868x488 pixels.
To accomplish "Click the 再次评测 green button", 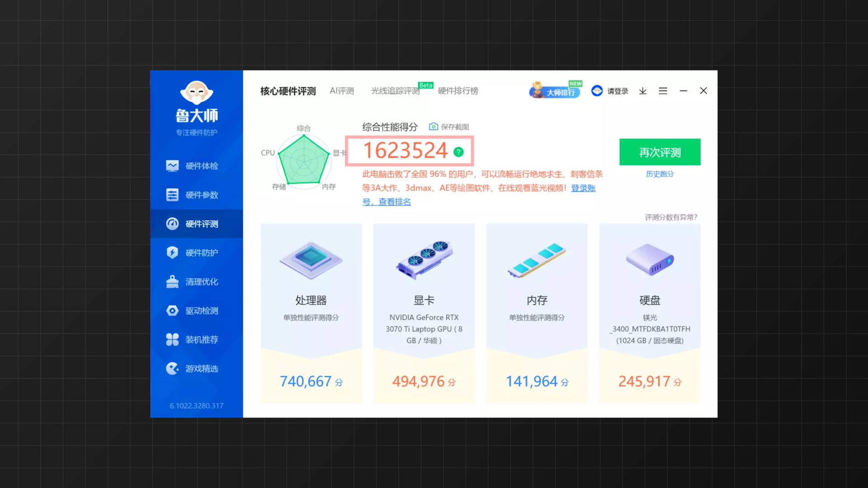I will tap(660, 152).
